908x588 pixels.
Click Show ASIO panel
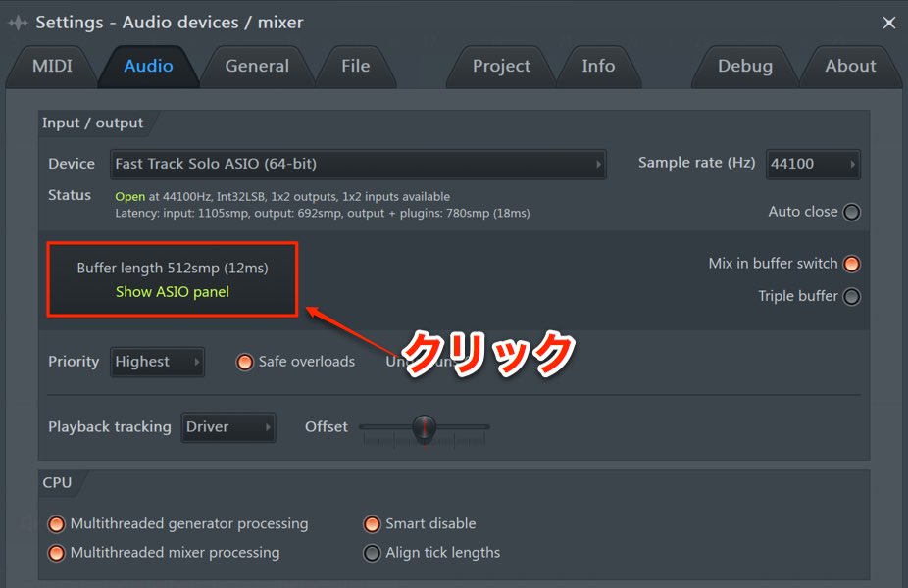click(173, 292)
